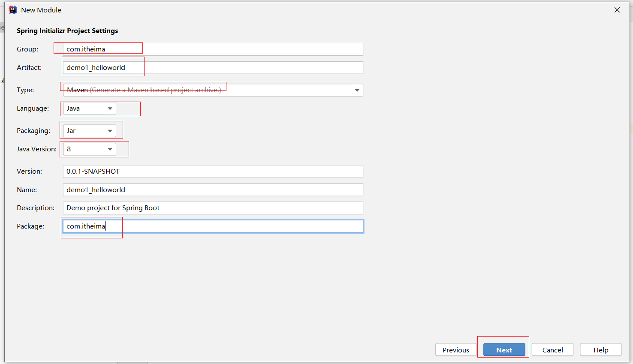
Task: Click the Spring Initializr Project Settings heading
Action: click(x=67, y=31)
